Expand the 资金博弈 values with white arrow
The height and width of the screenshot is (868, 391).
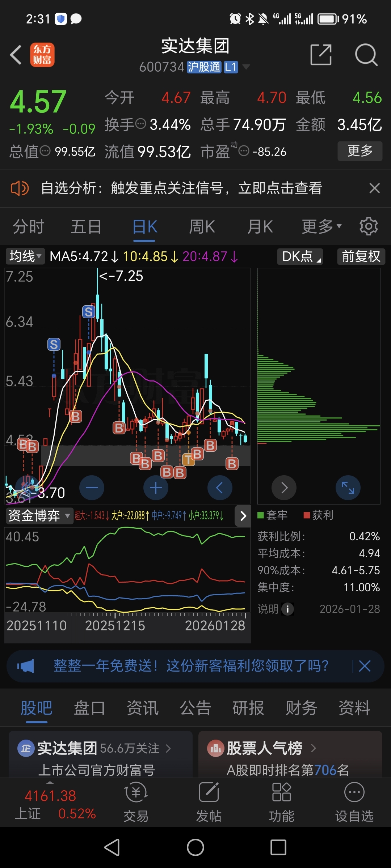coord(243,516)
